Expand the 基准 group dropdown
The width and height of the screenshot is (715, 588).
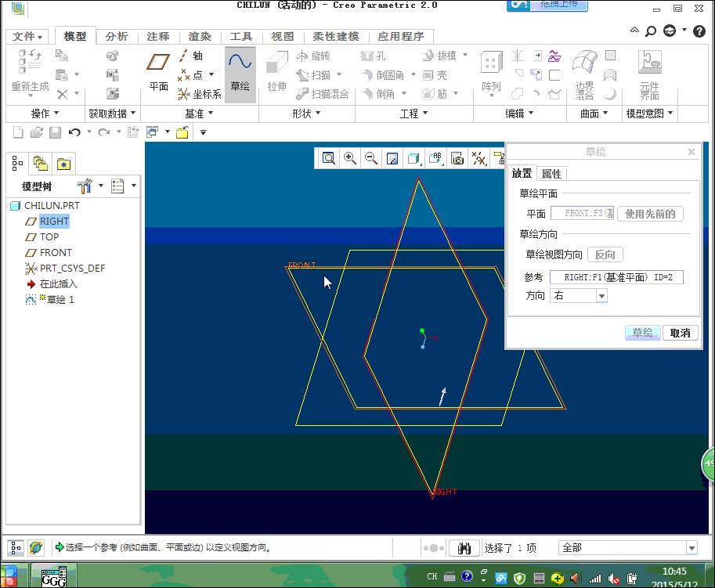(x=199, y=113)
